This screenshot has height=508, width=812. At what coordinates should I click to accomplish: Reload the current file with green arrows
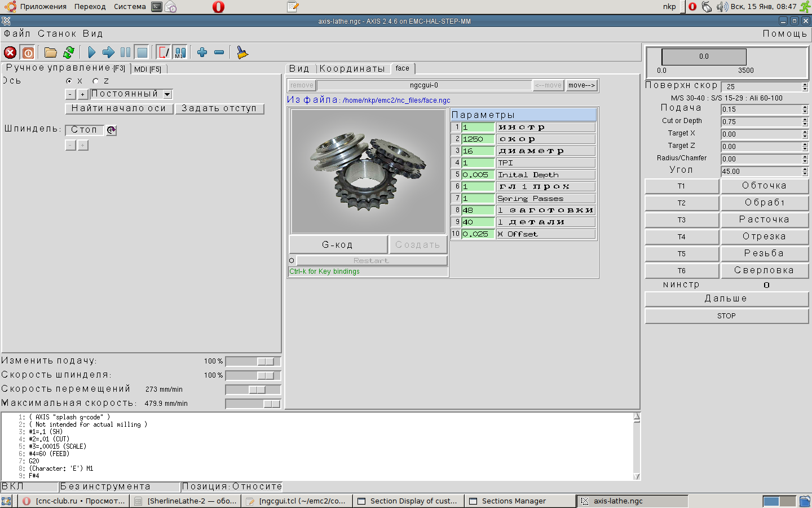(69, 52)
